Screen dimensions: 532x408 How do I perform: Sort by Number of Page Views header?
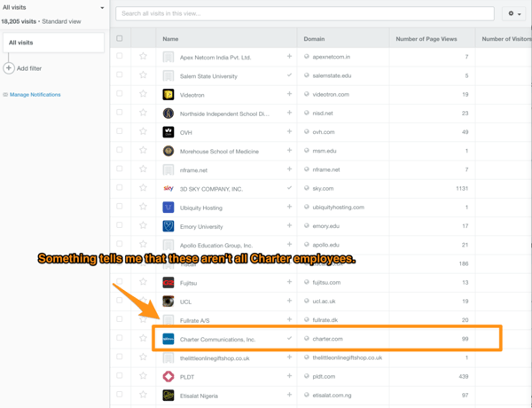pos(426,39)
